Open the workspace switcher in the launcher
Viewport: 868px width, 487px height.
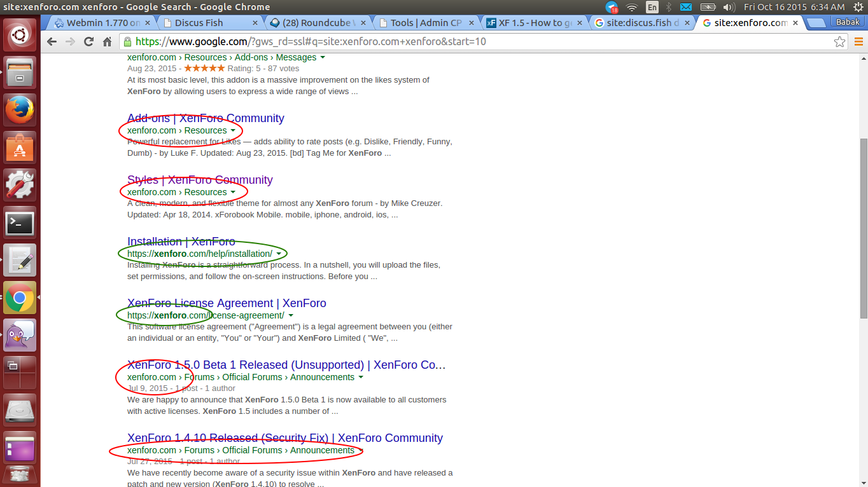click(x=20, y=373)
